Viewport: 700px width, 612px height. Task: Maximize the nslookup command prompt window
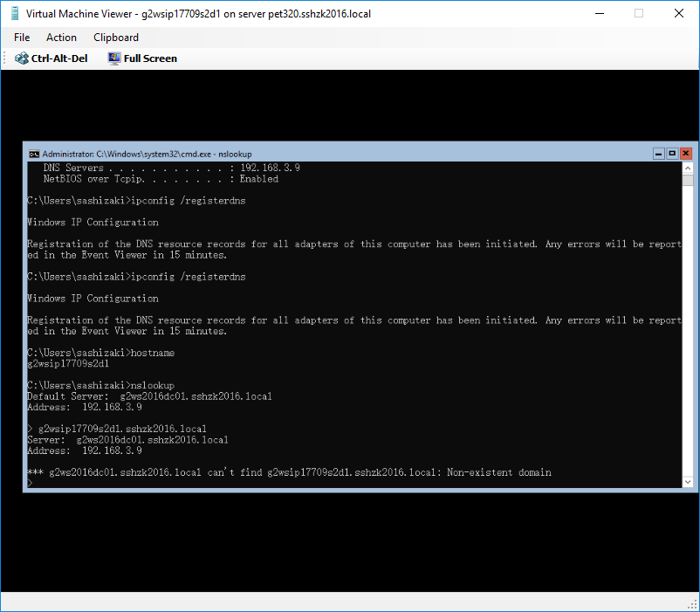[x=672, y=153]
